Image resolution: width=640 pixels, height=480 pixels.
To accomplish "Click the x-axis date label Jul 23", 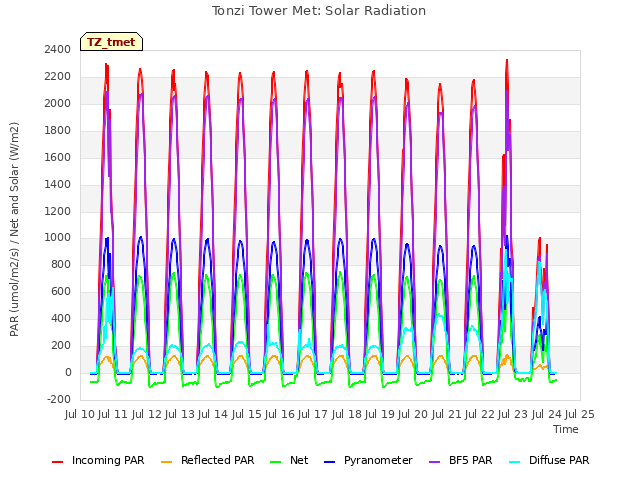I will (x=514, y=414).
